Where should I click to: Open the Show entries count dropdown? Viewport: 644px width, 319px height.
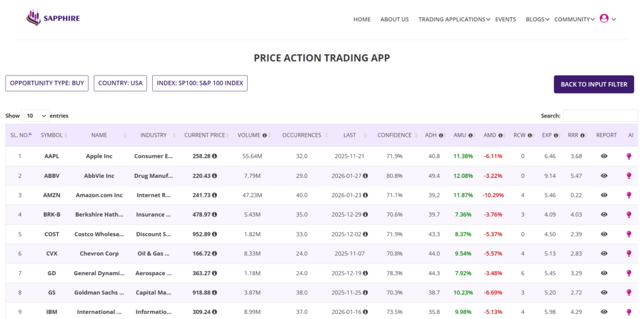pos(35,116)
